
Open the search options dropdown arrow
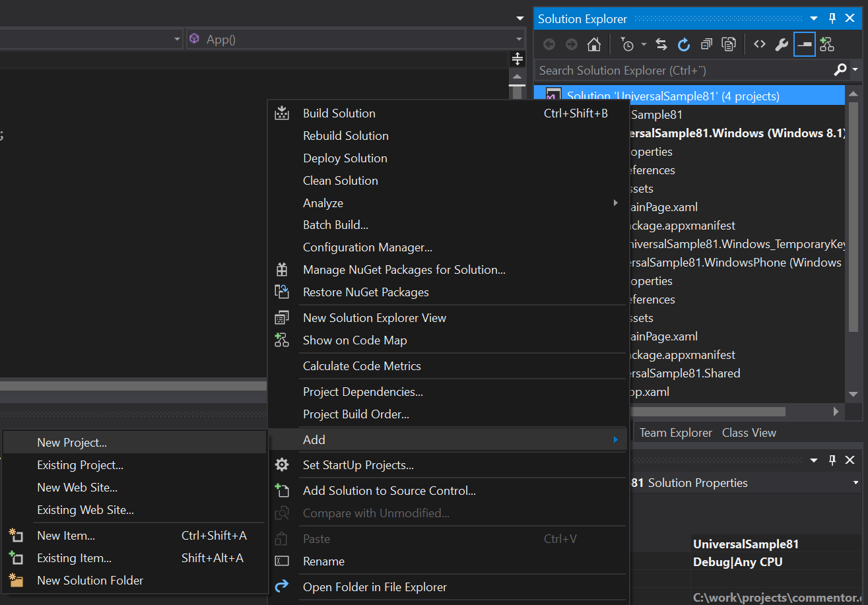(855, 70)
